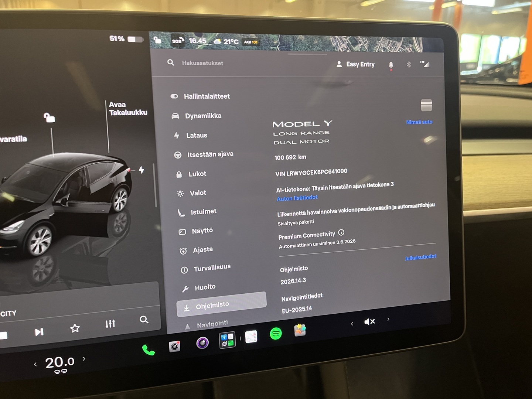Decrease volume with left arrow
532x399 pixels.
pos(352,324)
